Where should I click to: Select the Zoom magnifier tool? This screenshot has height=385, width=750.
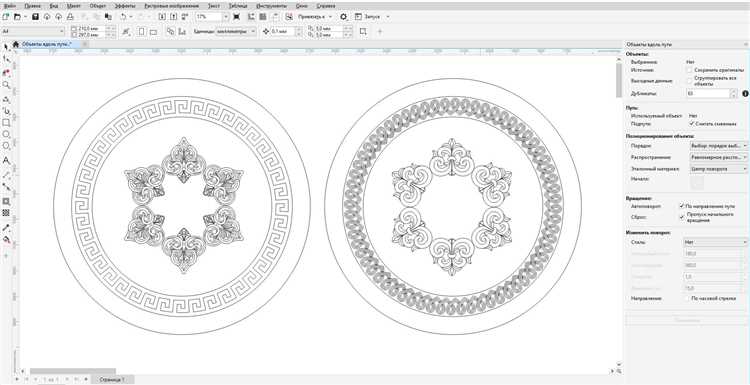tap(6, 85)
